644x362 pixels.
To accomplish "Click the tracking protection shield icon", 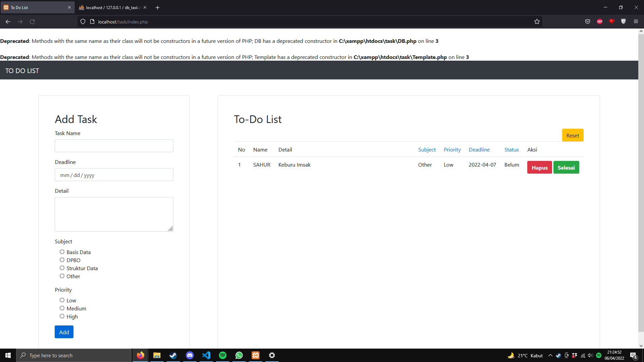I will coord(83,21).
